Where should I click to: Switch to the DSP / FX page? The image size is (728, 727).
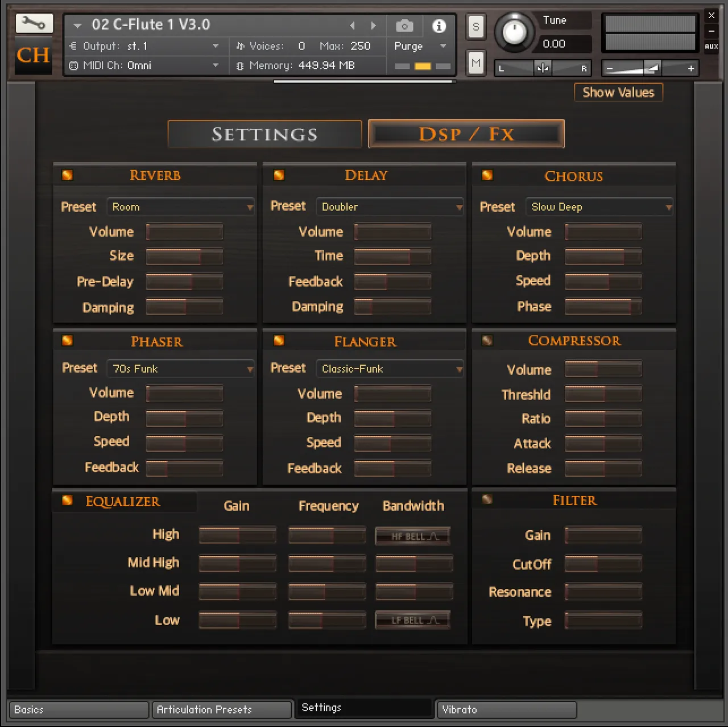[466, 134]
